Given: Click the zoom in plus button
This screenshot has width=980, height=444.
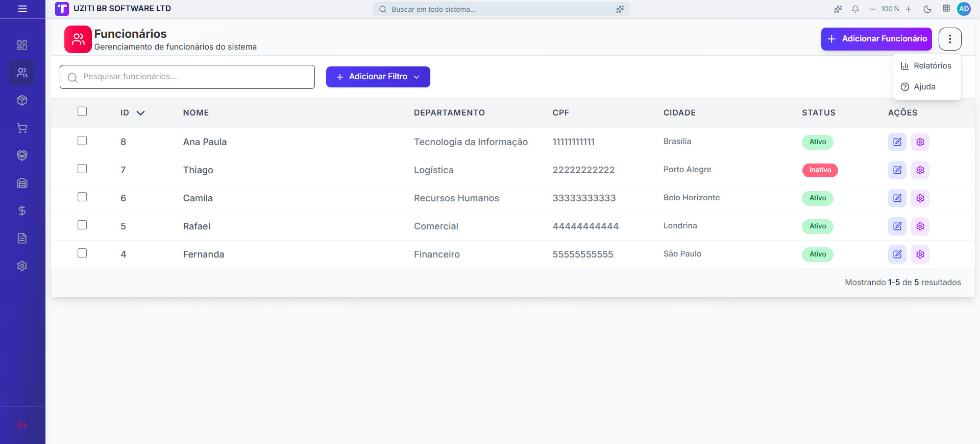Looking at the screenshot, I should pos(909,9).
